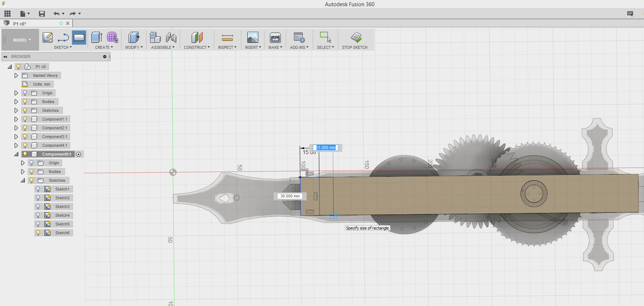The height and width of the screenshot is (306, 644).
Task: Open the MODIFY menu
Action: (x=134, y=47)
